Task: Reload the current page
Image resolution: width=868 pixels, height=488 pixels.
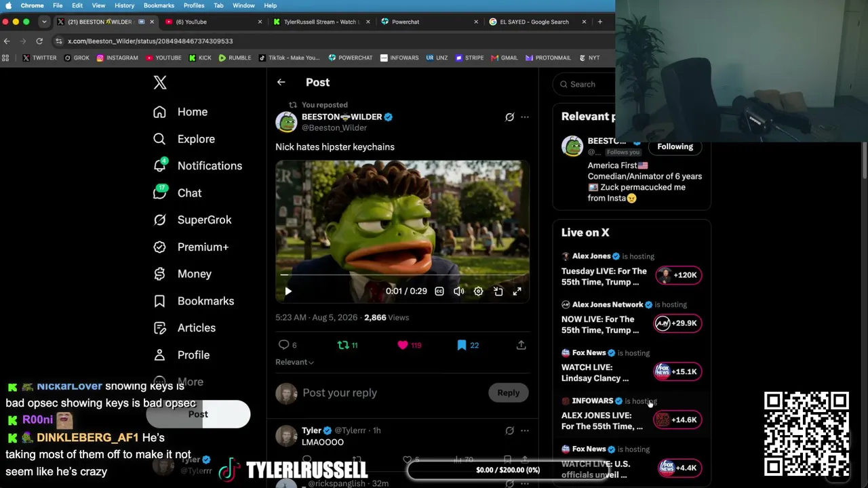Action: click(x=39, y=41)
